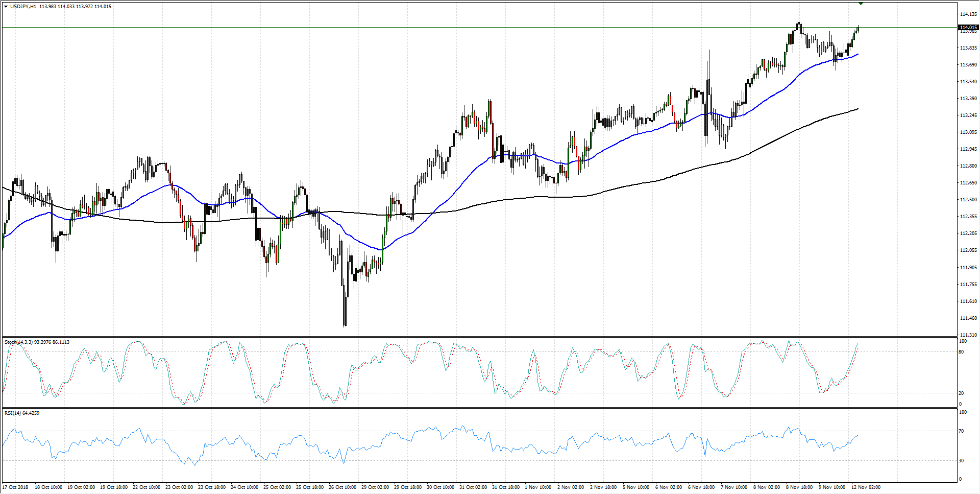The height and width of the screenshot is (494, 980).
Task: Click the Stochastic 80 level scale label
Action: click(x=961, y=351)
